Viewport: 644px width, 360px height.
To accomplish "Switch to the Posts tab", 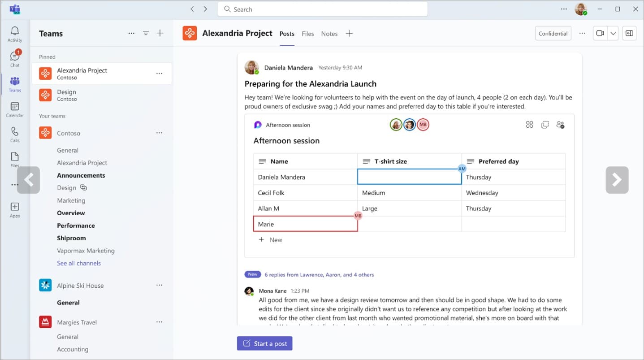I will pyautogui.click(x=287, y=34).
